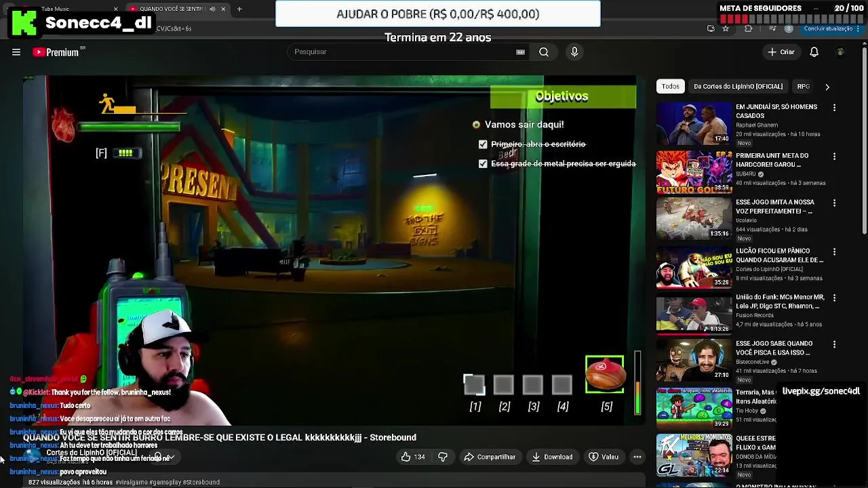Image resolution: width=868 pixels, height=488 pixels.
Task: Click the magnifier search button
Action: 544,52
